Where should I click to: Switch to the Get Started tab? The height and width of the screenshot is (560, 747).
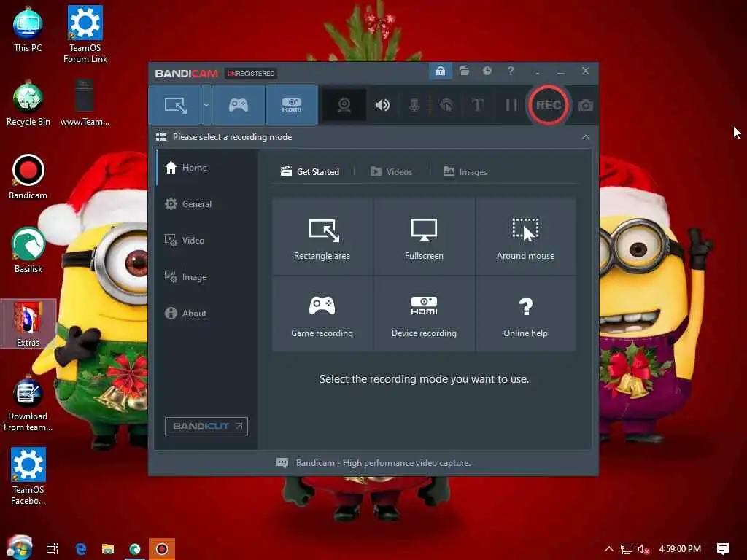[310, 171]
